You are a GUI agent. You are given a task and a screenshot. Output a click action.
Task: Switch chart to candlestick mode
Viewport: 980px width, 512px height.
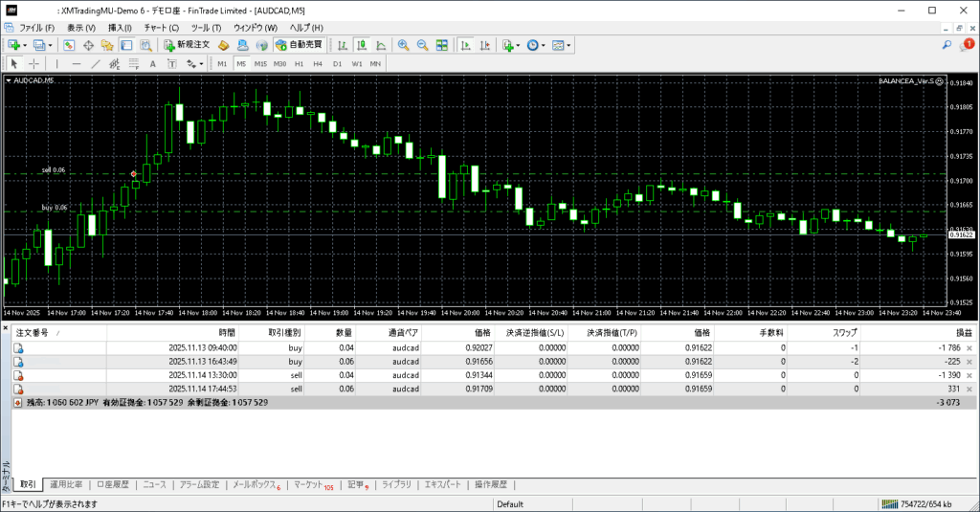tap(363, 45)
